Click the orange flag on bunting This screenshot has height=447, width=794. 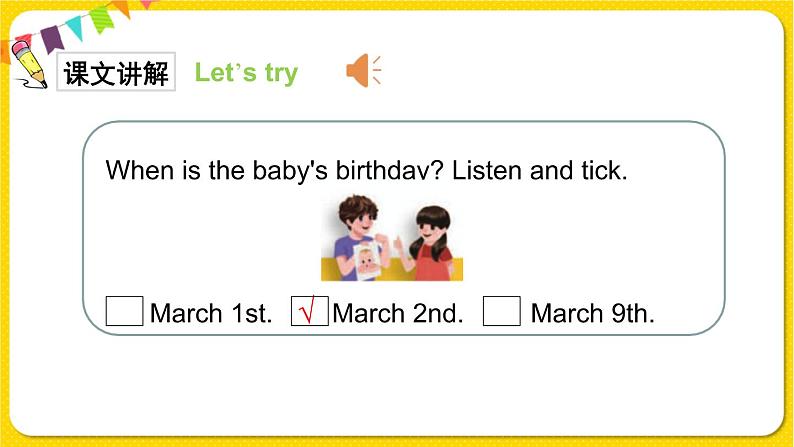pos(122,7)
